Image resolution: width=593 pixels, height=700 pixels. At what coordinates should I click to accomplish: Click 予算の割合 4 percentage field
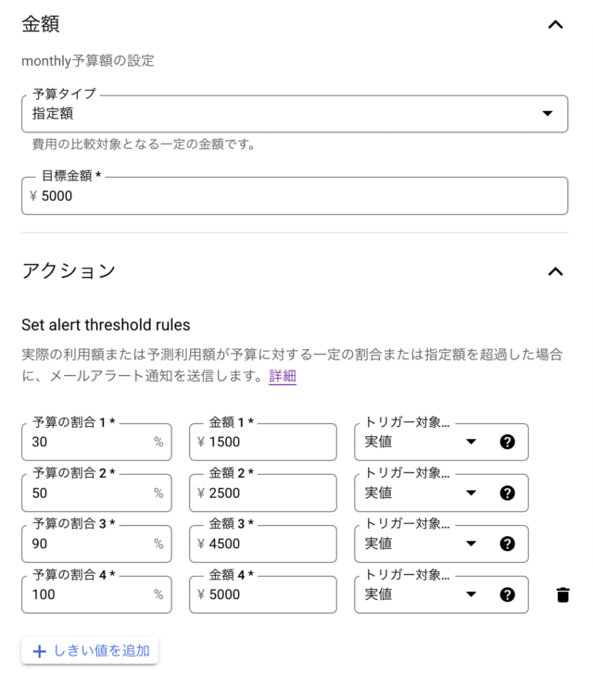(x=96, y=594)
